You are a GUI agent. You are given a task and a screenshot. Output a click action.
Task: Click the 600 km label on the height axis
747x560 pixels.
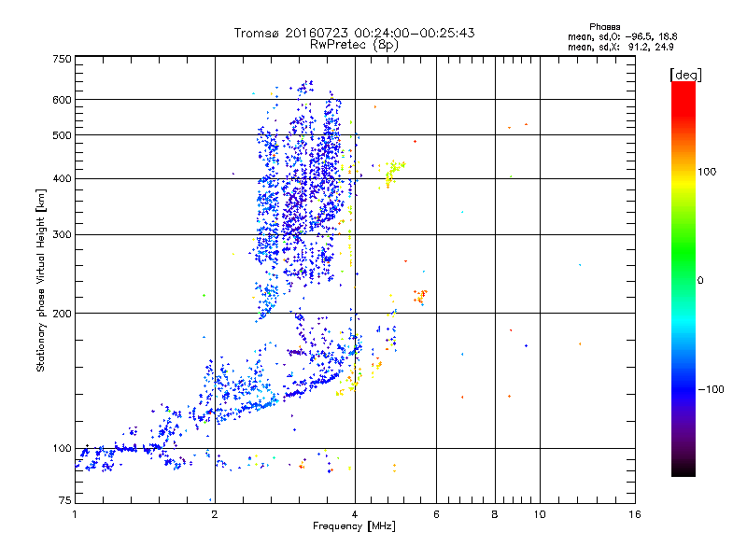coord(62,100)
